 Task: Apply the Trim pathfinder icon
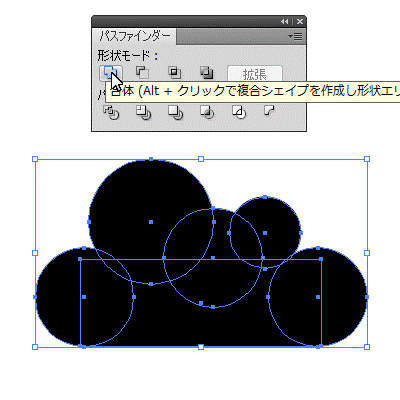click(x=143, y=112)
